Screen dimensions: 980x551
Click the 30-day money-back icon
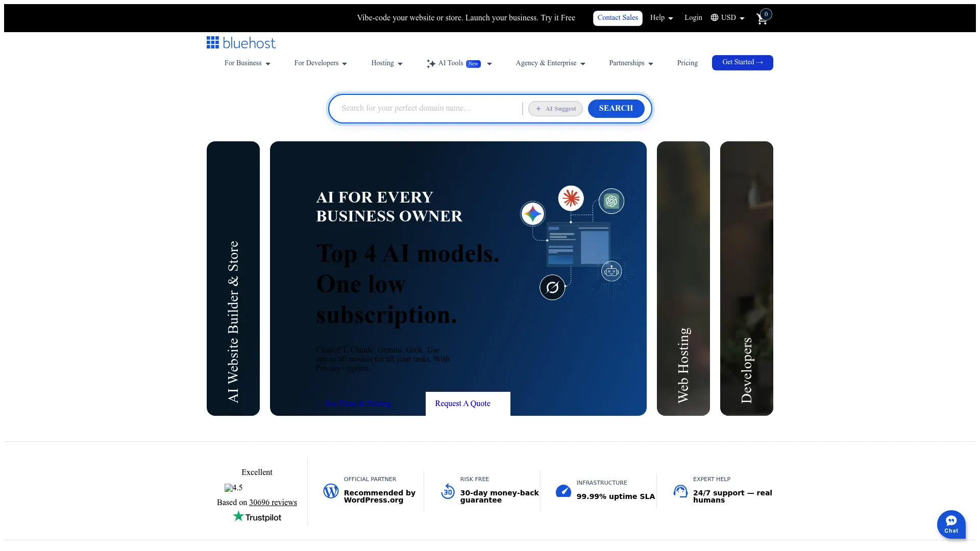point(448,491)
